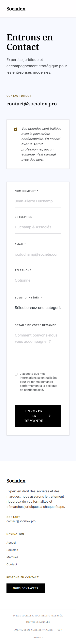Click the padlock confidentiality icon
This screenshot has width=76, height=644.
(16, 129)
